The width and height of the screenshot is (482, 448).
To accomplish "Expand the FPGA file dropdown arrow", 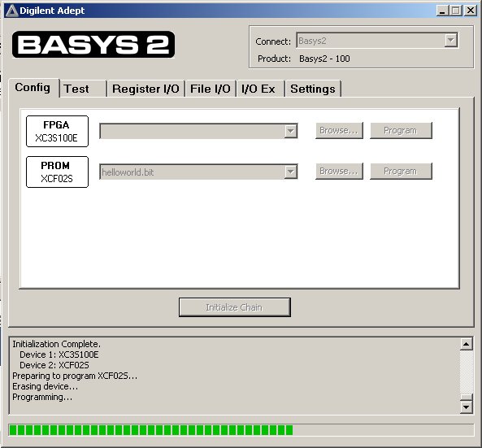I will [x=290, y=131].
